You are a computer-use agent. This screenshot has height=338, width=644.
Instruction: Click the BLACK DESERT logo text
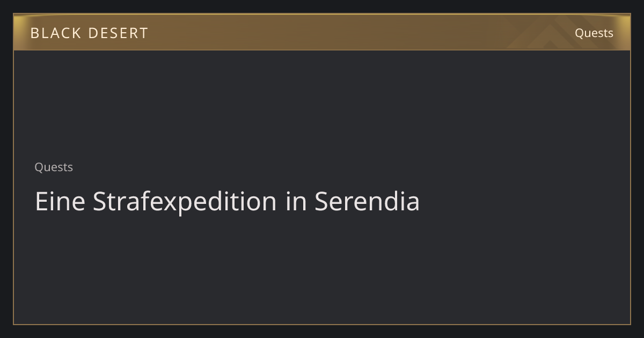[89, 33]
